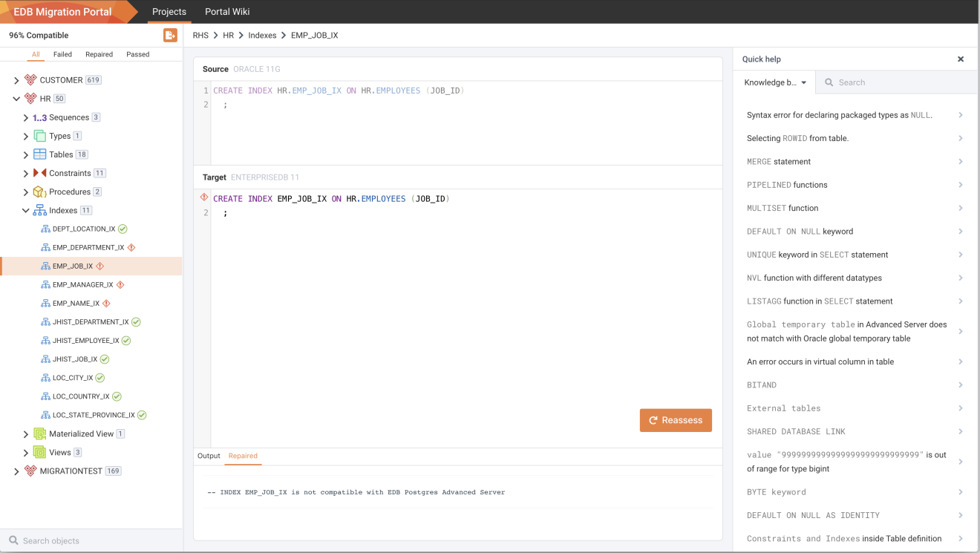
Task: Click the Search objects field
Action: tap(91, 541)
